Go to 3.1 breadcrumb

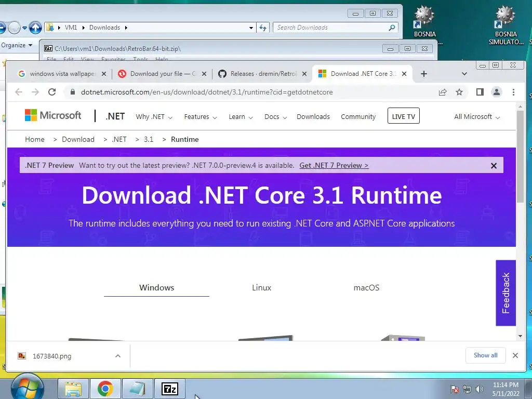tap(149, 139)
